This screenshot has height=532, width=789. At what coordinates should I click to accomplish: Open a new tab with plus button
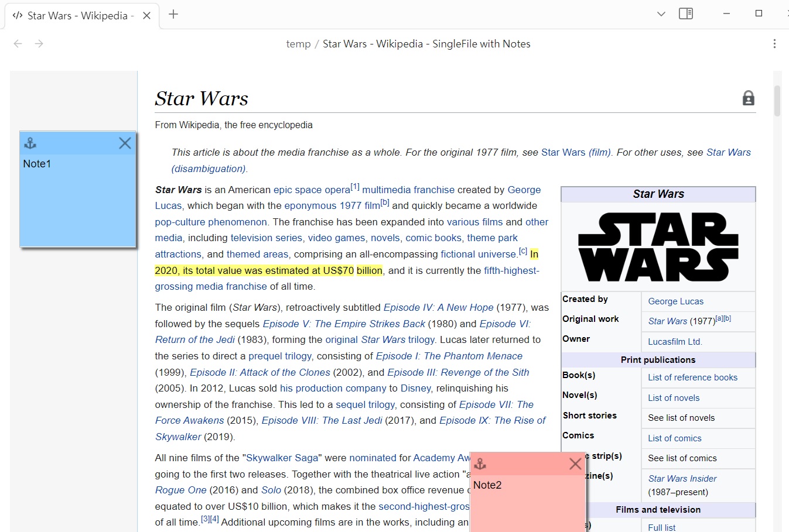173,14
